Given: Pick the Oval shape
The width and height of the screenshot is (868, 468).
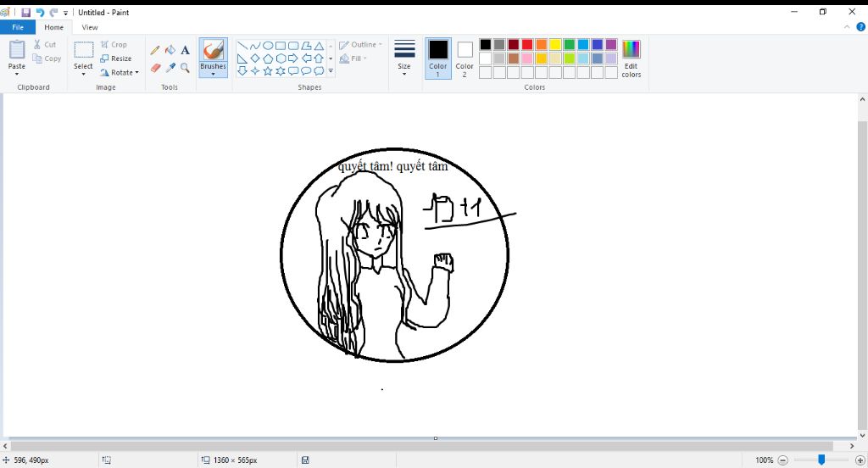Looking at the screenshot, I should (268, 46).
